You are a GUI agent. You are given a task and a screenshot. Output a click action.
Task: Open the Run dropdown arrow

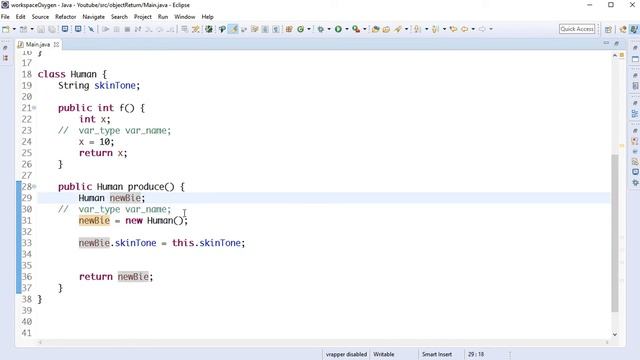[347, 29]
